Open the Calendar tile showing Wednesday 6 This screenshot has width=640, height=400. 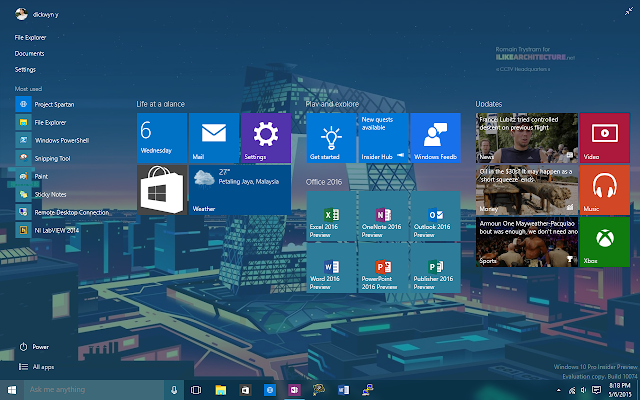[x=162, y=138]
